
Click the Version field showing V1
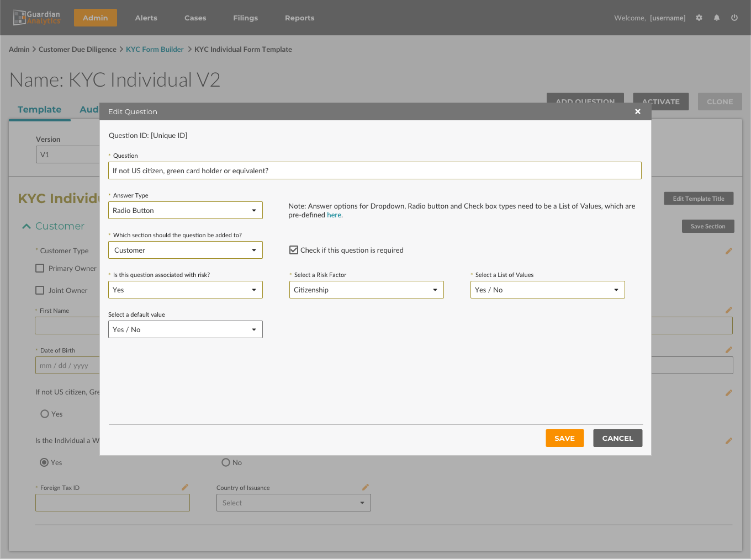(x=68, y=154)
